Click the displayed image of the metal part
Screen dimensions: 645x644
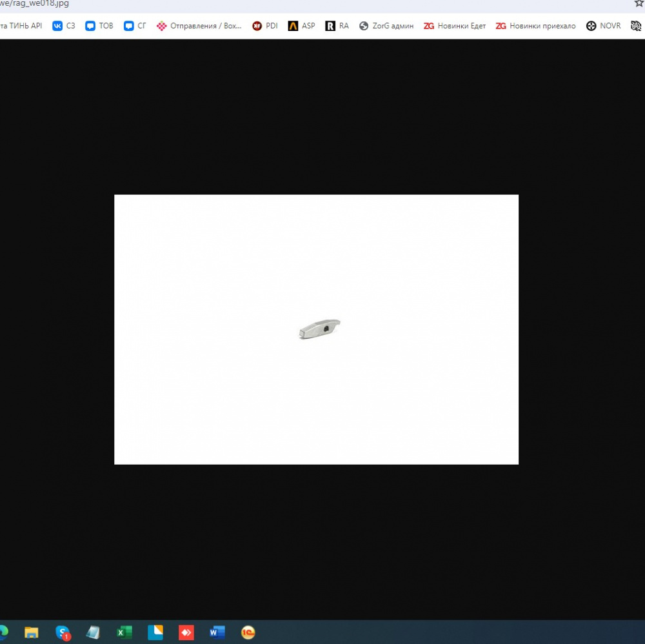click(316, 330)
